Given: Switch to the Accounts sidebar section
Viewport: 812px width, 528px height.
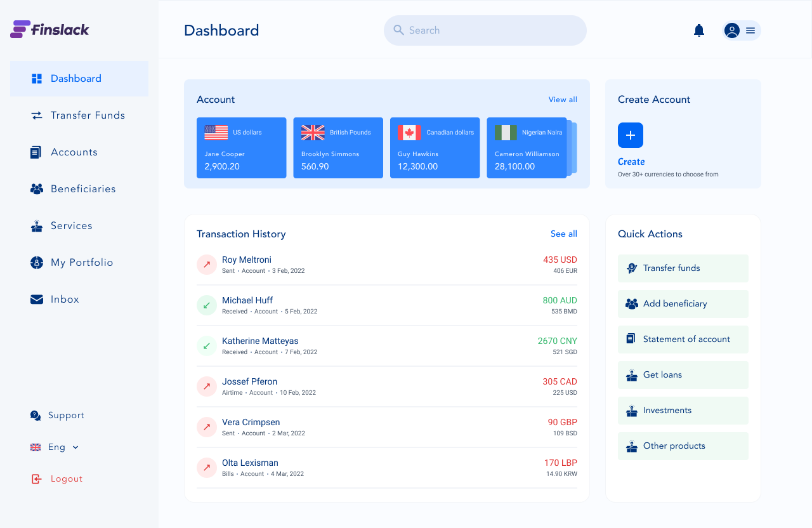Looking at the screenshot, I should (x=36, y=152).
